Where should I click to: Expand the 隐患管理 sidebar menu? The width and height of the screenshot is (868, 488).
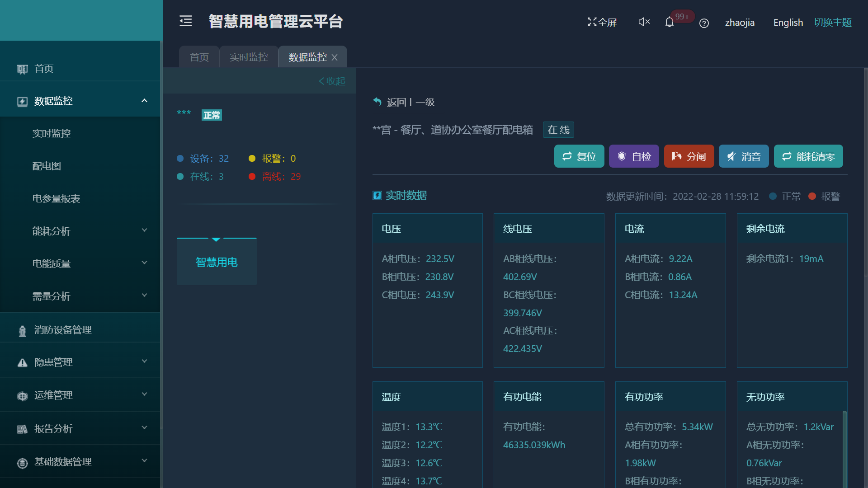[x=144, y=361]
